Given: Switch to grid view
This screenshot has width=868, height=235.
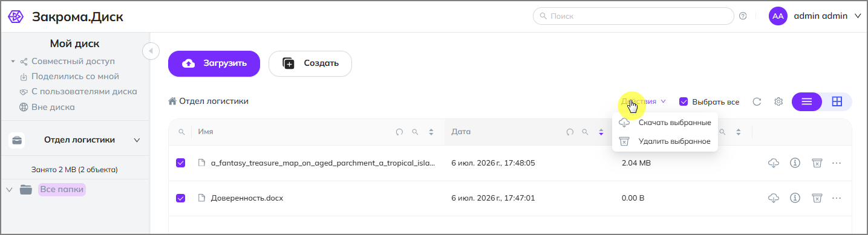Looking at the screenshot, I should [837, 101].
